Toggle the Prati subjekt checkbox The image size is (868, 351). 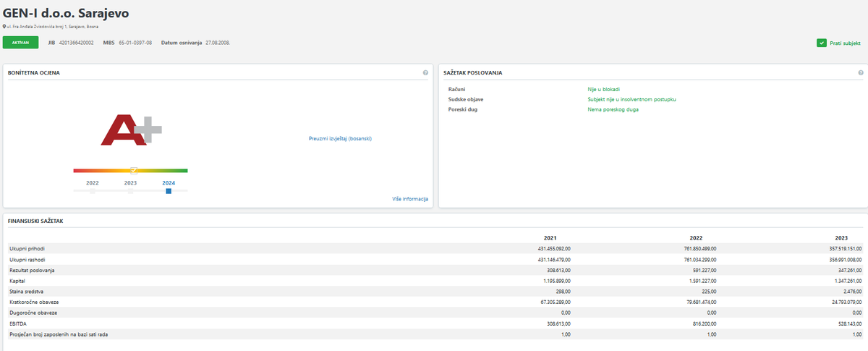(821, 43)
